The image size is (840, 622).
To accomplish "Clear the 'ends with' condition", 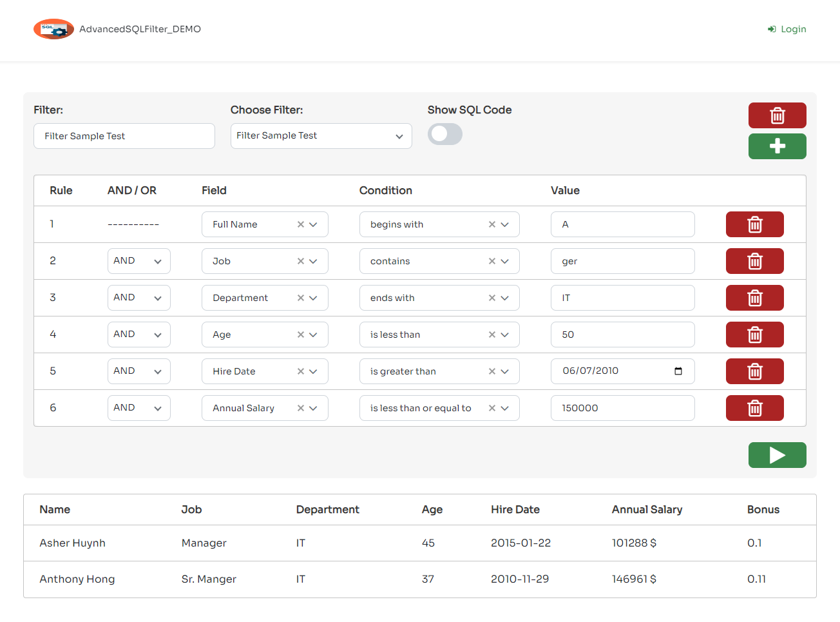I will pyautogui.click(x=492, y=298).
